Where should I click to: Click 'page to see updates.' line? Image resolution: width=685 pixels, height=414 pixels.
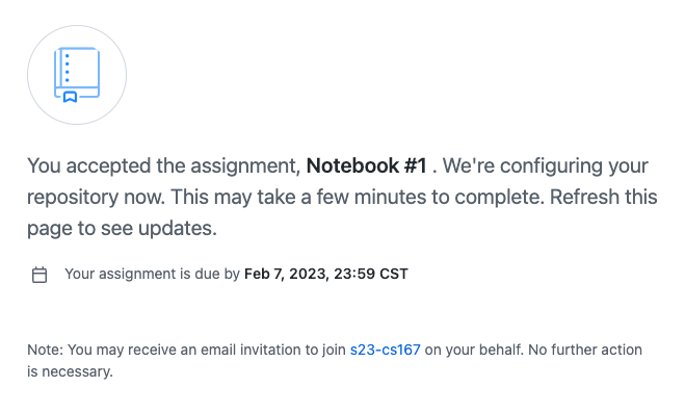point(122,228)
